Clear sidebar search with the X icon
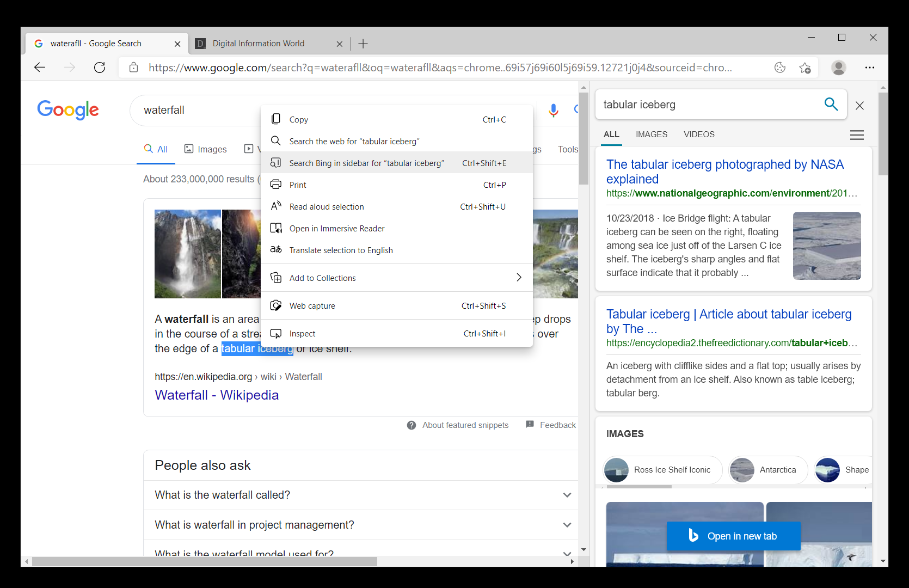Image resolution: width=909 pixels, height=588 pixels. (859, 105)
